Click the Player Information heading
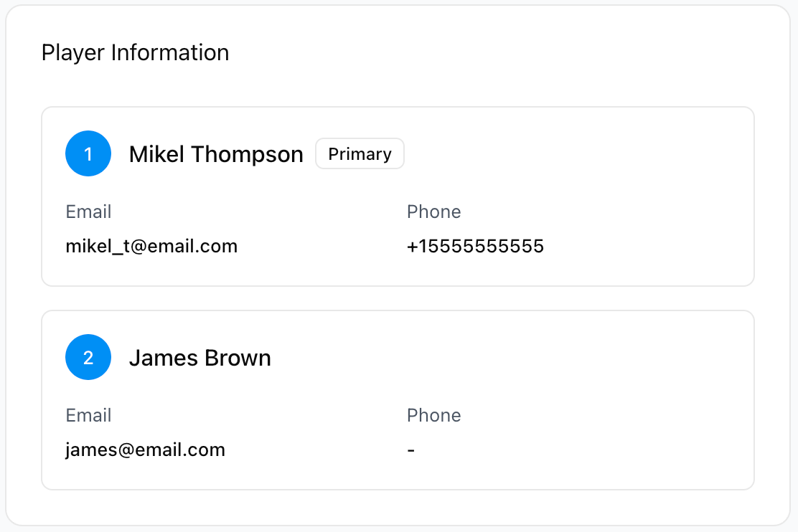The image size is (798, 532). click(136, 53)
